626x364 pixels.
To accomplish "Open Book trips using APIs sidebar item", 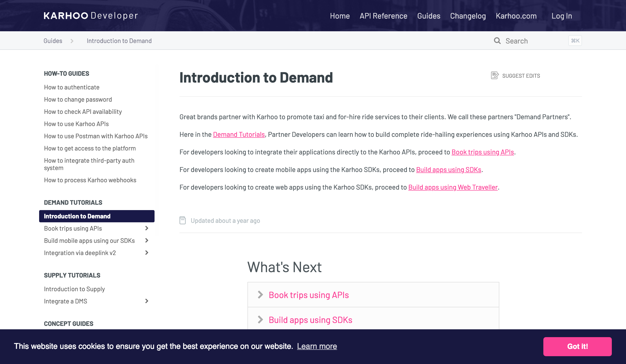I will 73,228.
